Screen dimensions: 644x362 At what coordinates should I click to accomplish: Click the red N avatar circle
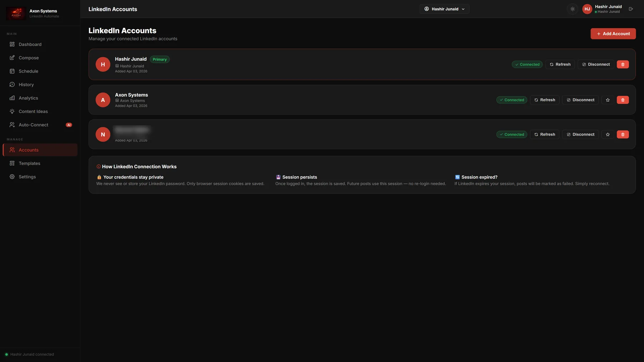(103, 134)
